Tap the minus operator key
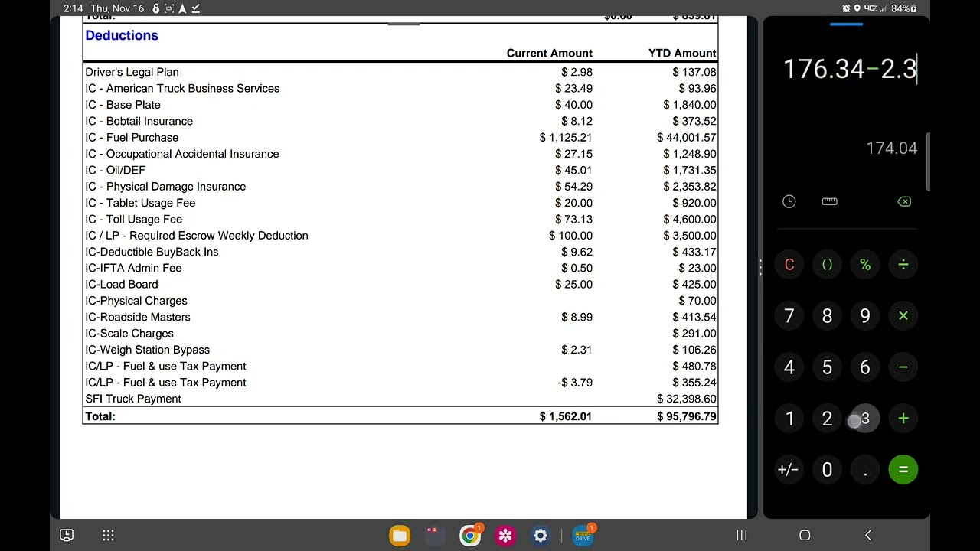 (x=903, y=367)
